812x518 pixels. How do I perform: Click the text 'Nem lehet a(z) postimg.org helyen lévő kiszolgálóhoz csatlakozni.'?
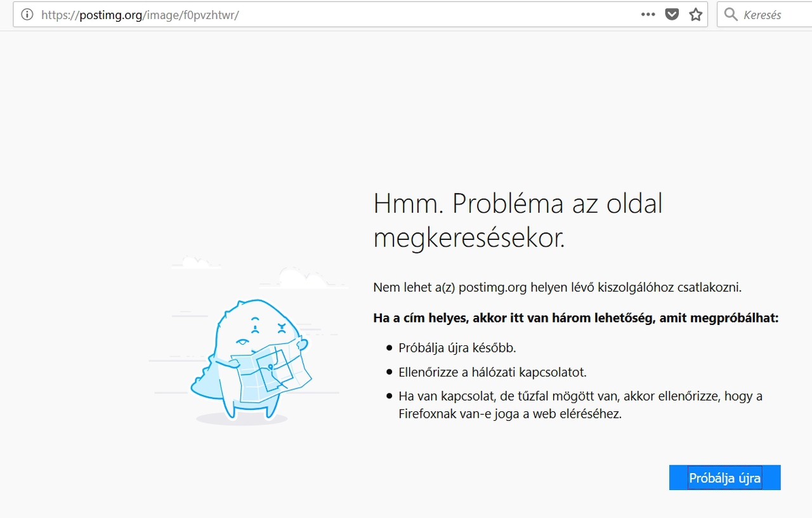point(557,288)
